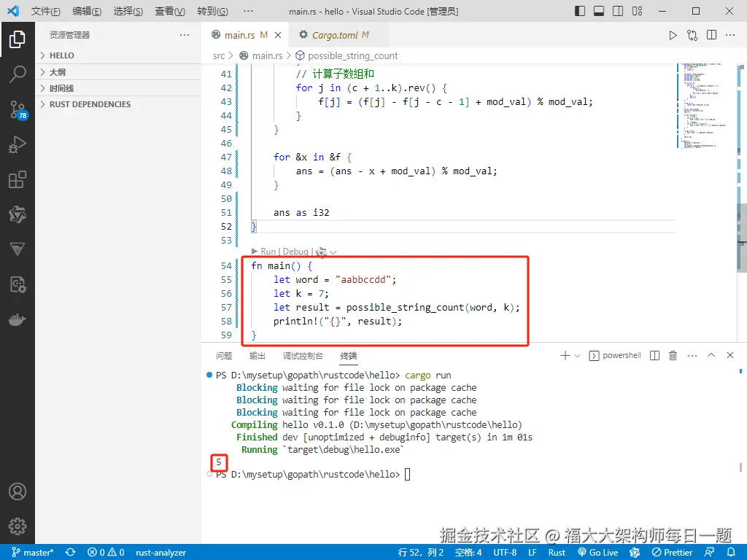Close the terminal panel

tap(729, 355)
